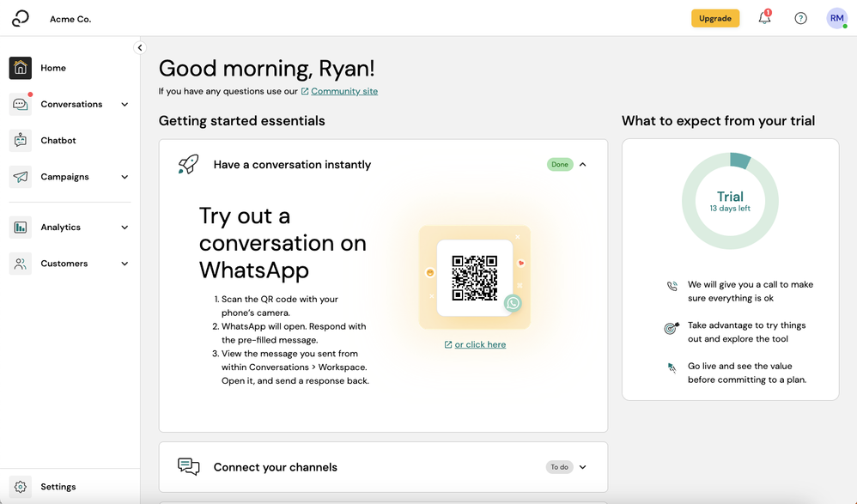
Task: Click the What to expect from your trial heading
Action: [718, 121]
